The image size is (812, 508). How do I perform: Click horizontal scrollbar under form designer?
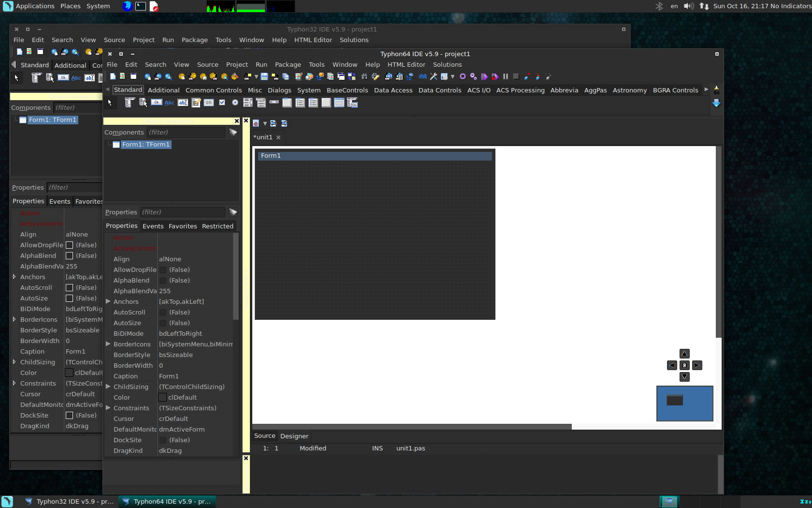click(412, 427)
